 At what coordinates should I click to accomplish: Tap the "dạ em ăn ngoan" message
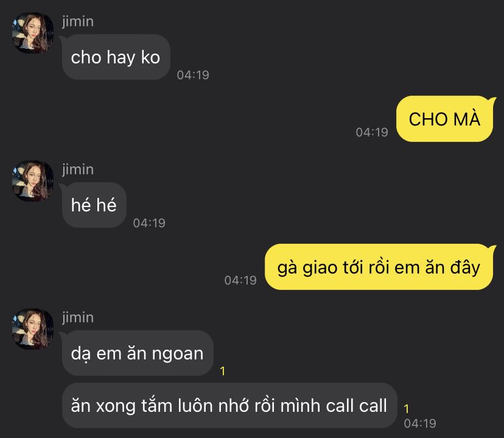tap(137, 353)
